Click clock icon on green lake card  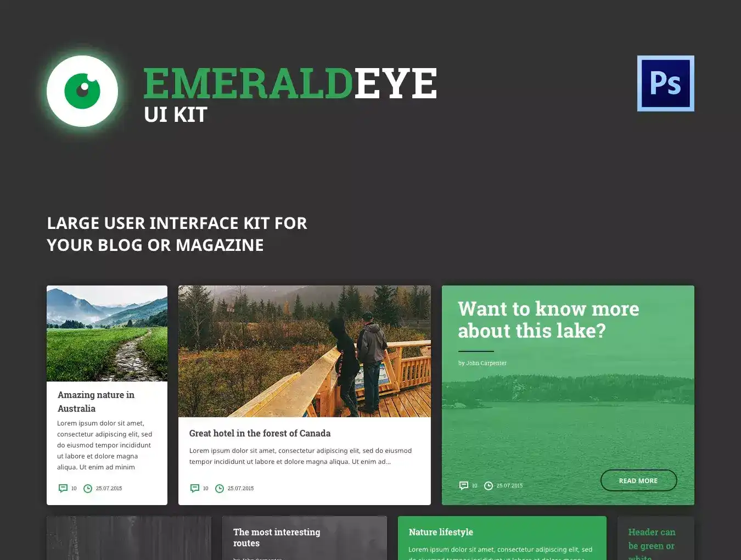[x=488, y=485]
